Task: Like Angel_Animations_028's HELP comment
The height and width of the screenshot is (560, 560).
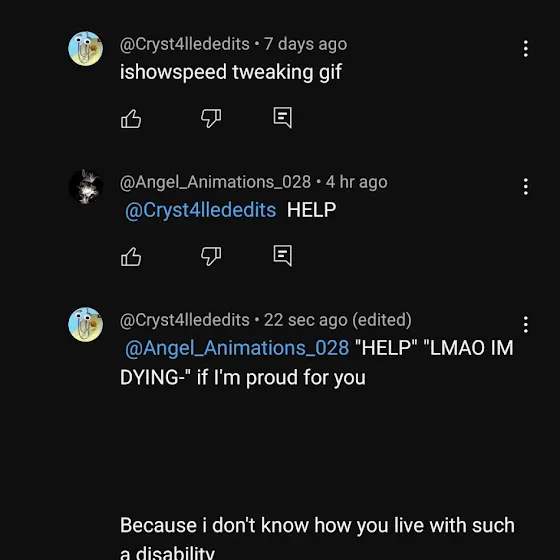Action: (131, 257)
